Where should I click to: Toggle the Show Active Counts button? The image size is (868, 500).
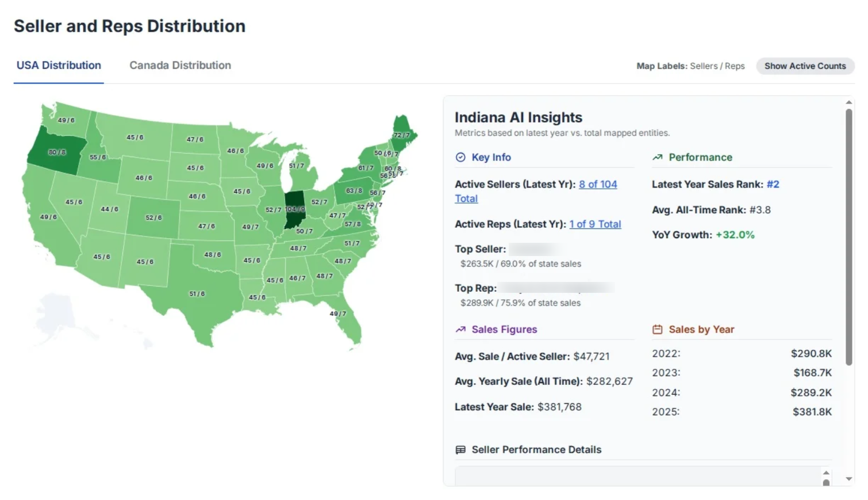pos(805,66)
